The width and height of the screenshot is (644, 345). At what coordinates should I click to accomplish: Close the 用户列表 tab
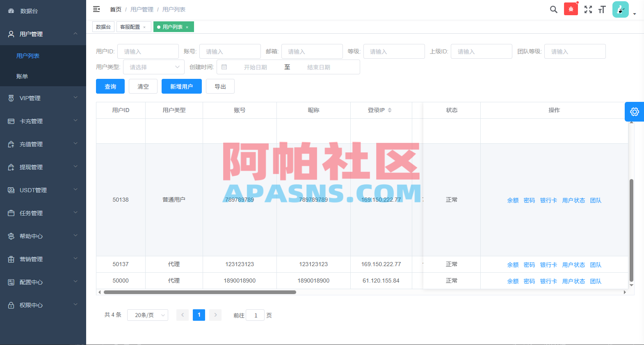click(187, 27)
